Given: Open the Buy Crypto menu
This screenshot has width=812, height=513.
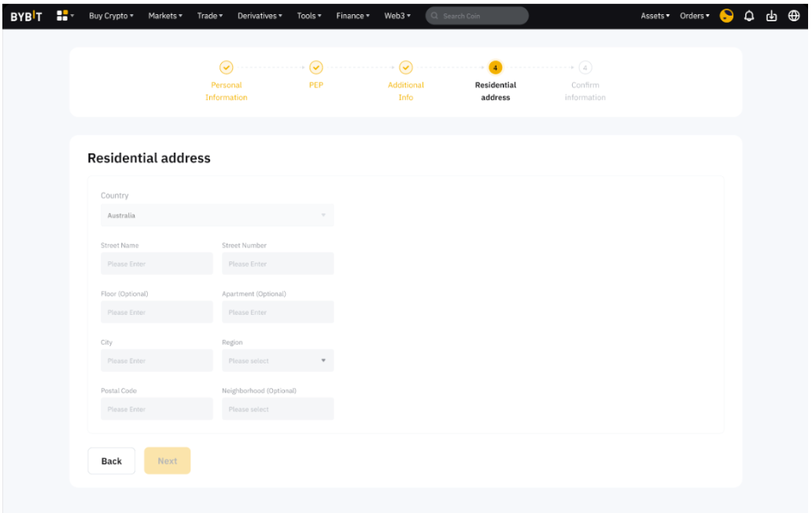Looking at the screenshot, I should tap(111, 16).
